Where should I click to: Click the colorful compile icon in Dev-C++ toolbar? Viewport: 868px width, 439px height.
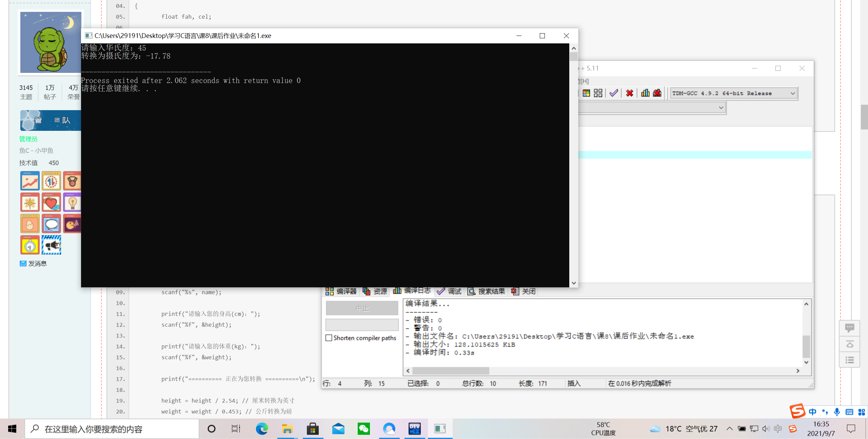coord(586,93)
